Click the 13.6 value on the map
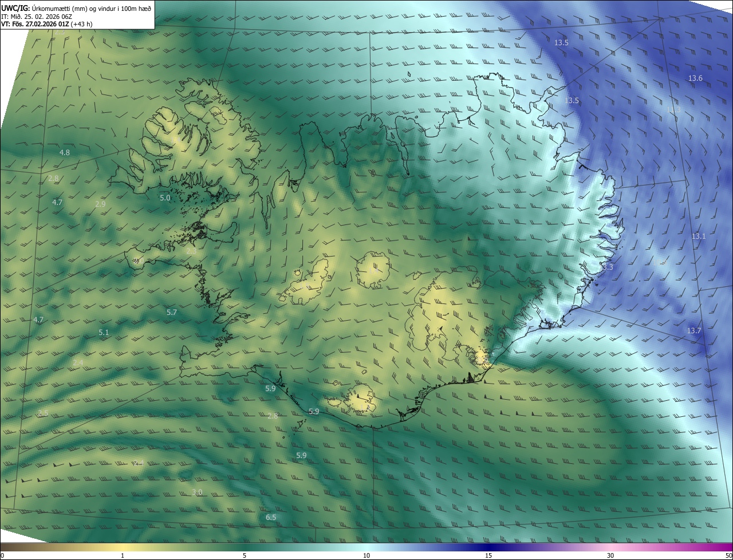The height and width of the screenshot is (560, 733). tap(695, 78)
